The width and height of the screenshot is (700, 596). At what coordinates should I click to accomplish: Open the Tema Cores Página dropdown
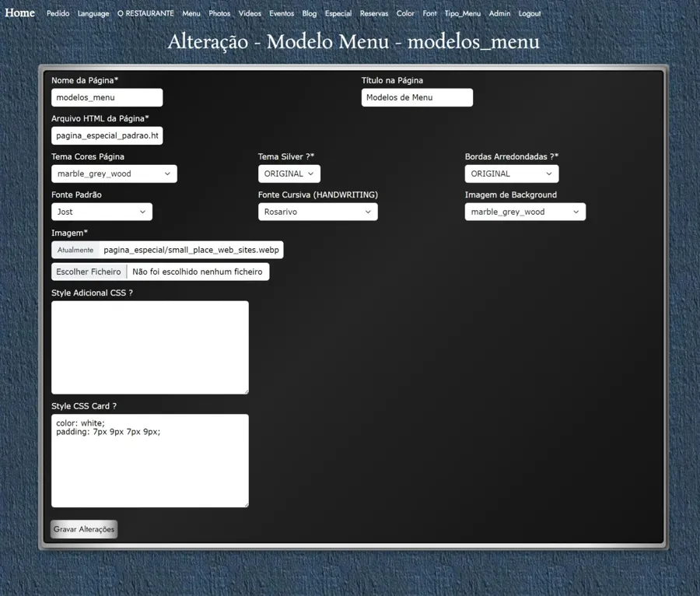pyautogui.click(x=114, y=174)
